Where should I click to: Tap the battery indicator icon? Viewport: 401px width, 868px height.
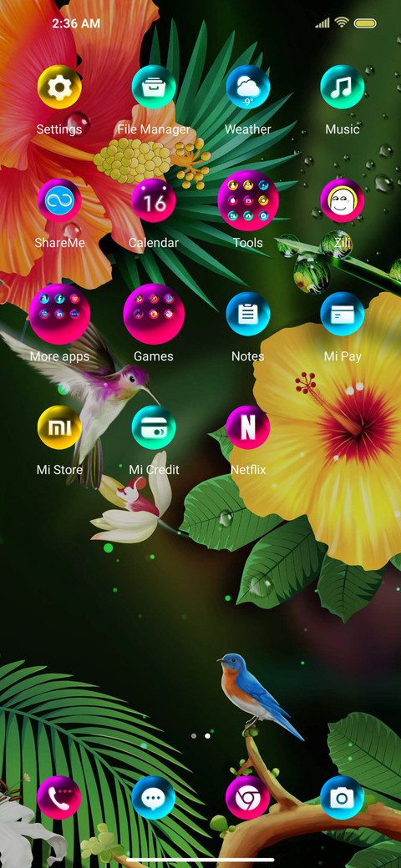pyautogui.click(x=365, y=23)
